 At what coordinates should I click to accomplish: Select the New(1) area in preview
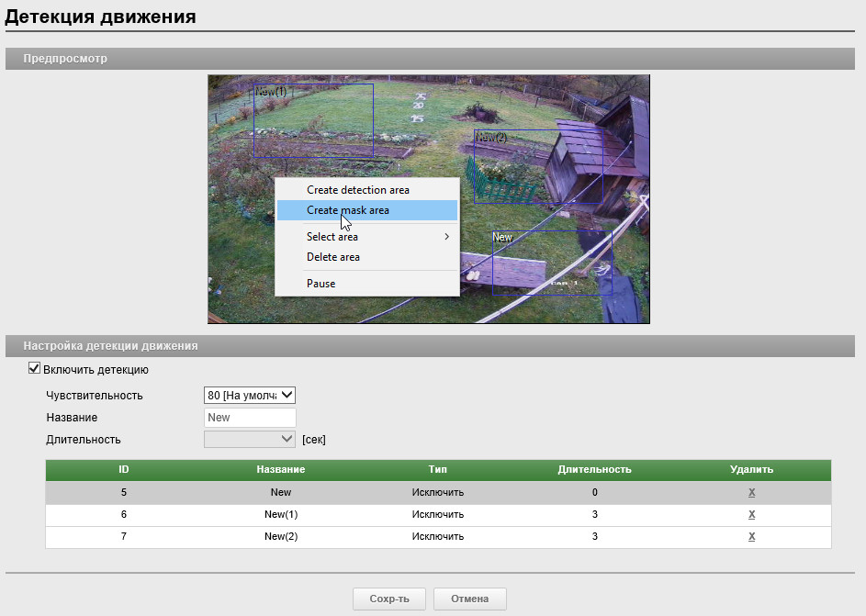click(x=313, y=120)
